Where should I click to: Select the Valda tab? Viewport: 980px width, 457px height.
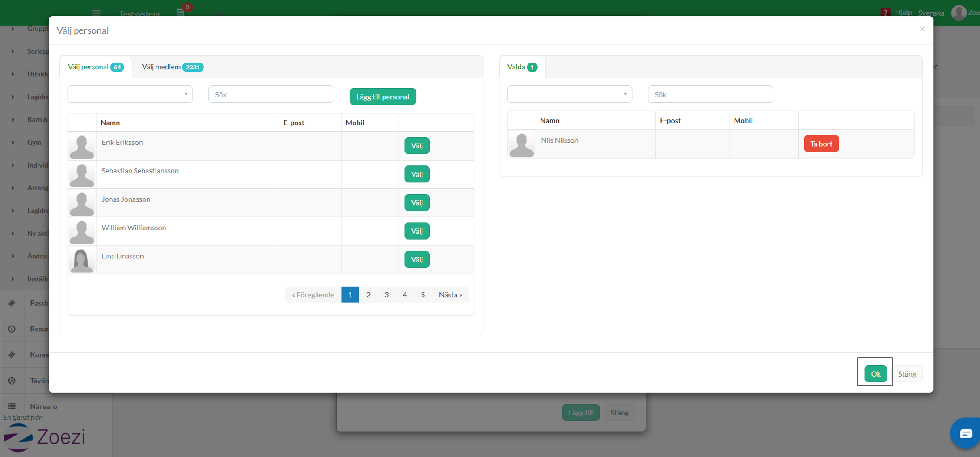(522, 67)
